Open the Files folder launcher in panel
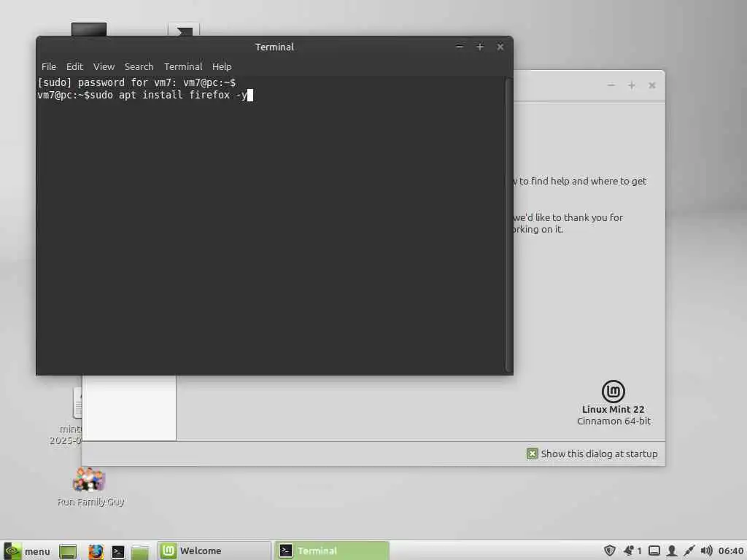747x560 pixels. (140, 551)
